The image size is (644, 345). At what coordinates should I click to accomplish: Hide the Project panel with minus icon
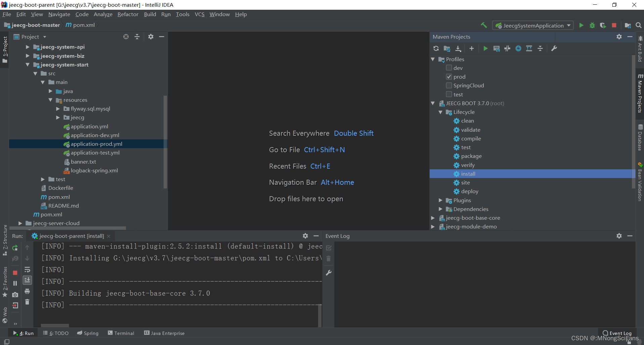pyautogui.click(x=162, y=37)
